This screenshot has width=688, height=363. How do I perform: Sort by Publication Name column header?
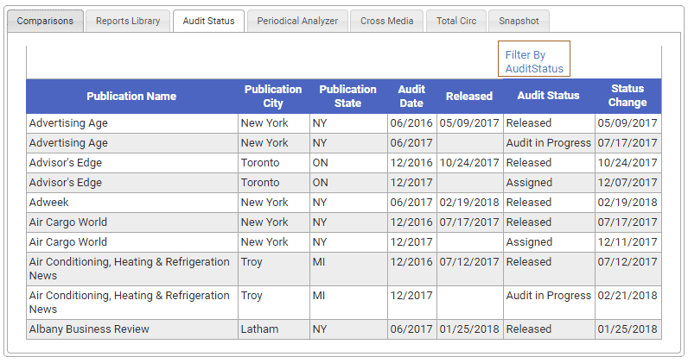click(x=131, y=96)
